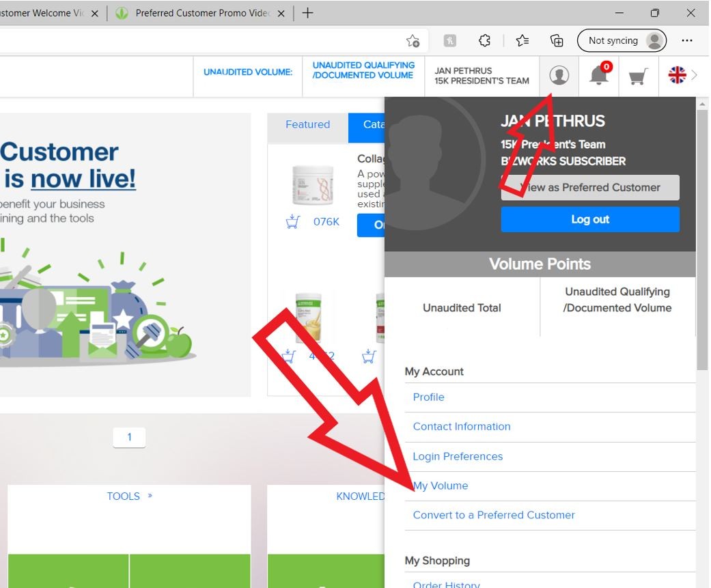Click the 'My Account' section heading
This screenshot has width=711, height=588.
434,372
